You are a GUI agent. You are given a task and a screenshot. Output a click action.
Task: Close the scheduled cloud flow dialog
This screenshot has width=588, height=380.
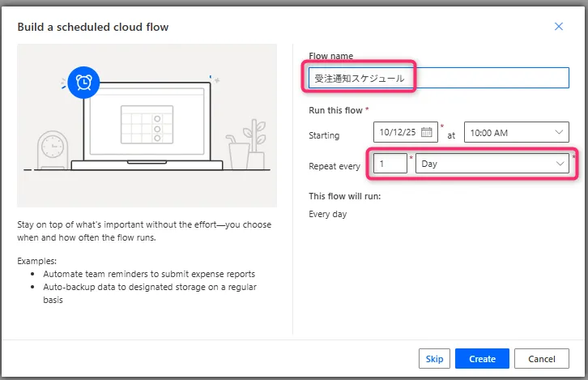(558, 27)
